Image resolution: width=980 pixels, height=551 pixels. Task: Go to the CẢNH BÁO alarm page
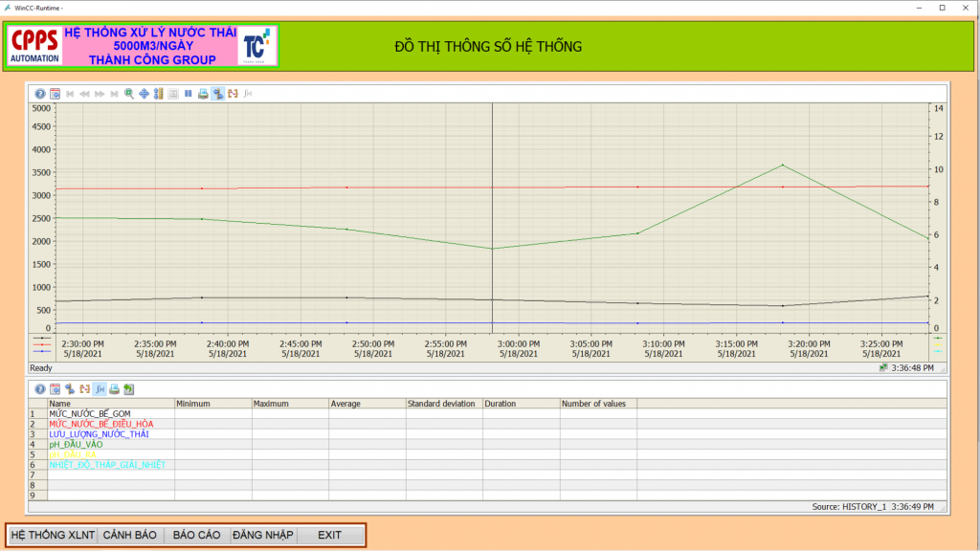[130, 535]
